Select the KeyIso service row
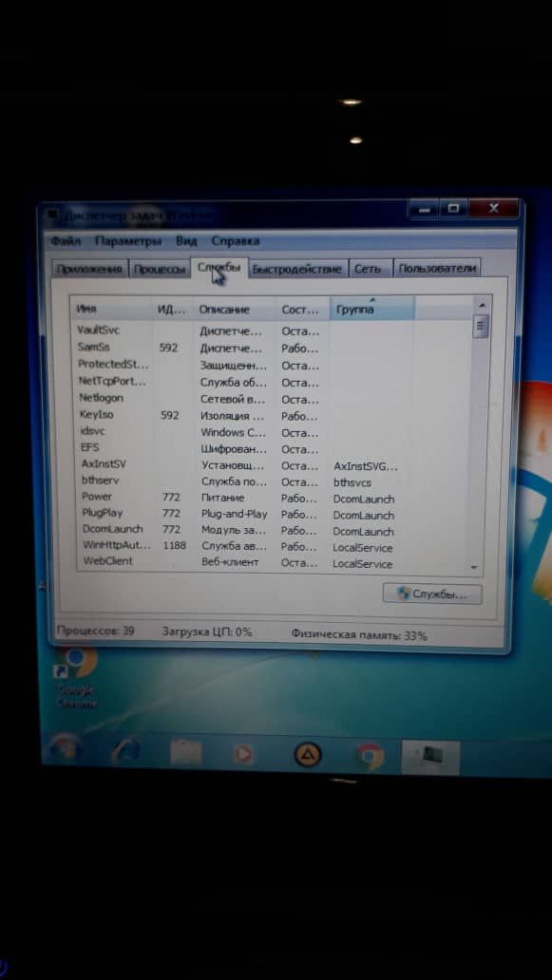 click(x=272, y=415)
